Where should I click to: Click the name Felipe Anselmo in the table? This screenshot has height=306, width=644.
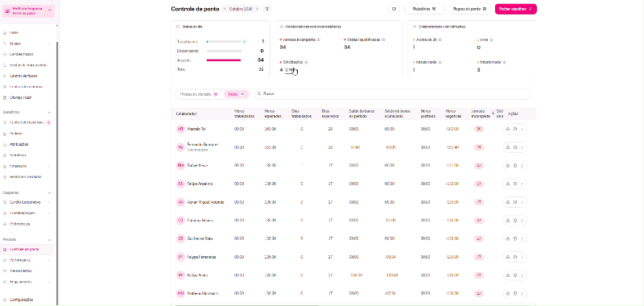pyautogui.click(x=200, y=184)
